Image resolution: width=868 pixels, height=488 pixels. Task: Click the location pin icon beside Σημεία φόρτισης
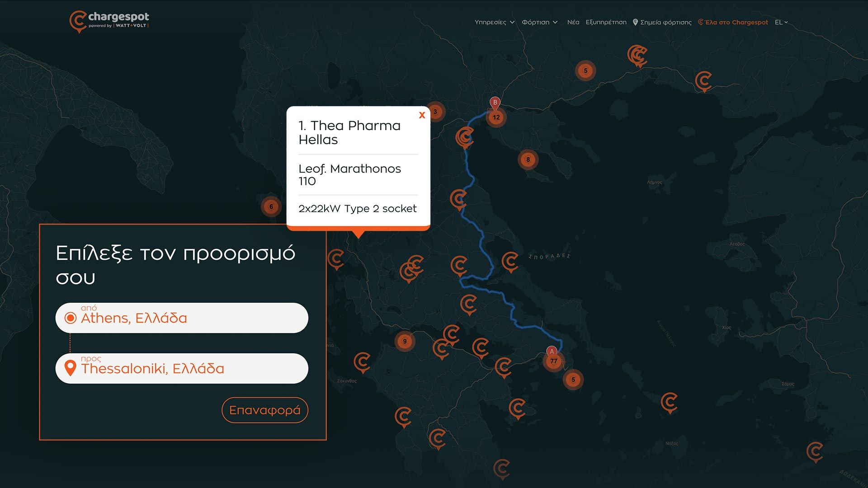click(x=635, y=22)
